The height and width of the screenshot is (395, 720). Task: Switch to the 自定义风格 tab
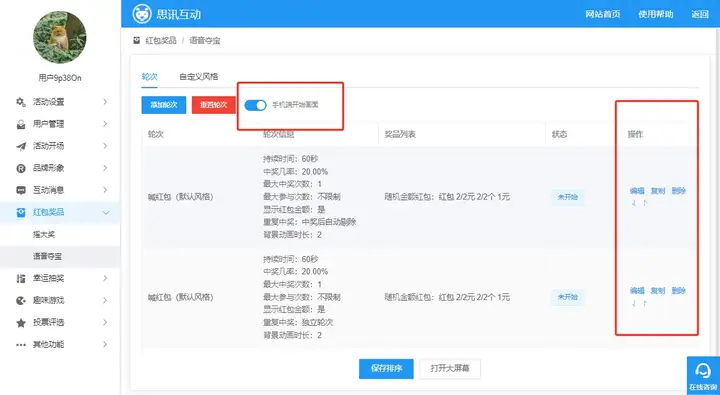point(198,77)
